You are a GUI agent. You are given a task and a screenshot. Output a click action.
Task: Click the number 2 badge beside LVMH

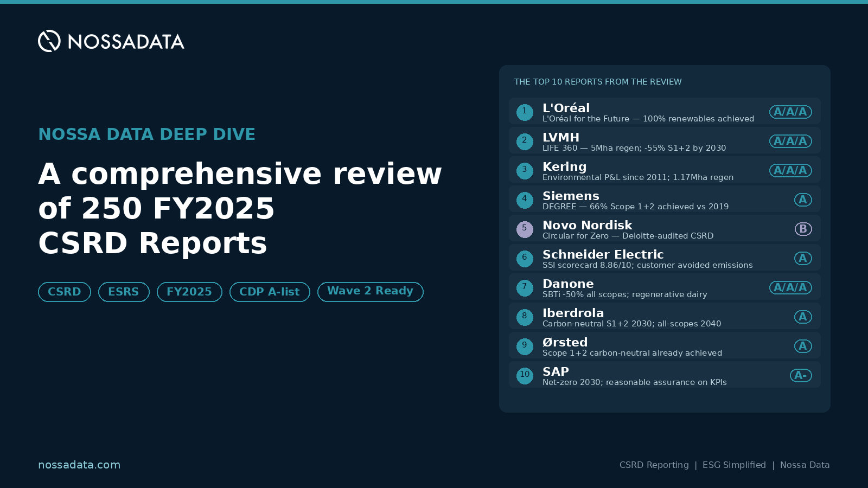pyautogui.click(x=525, y=142)
